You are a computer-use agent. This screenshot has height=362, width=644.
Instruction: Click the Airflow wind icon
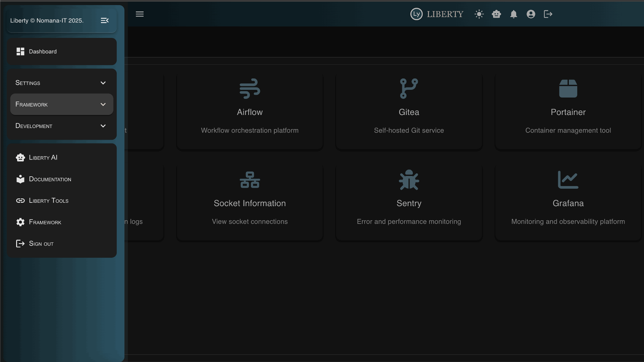click(250, 88)
